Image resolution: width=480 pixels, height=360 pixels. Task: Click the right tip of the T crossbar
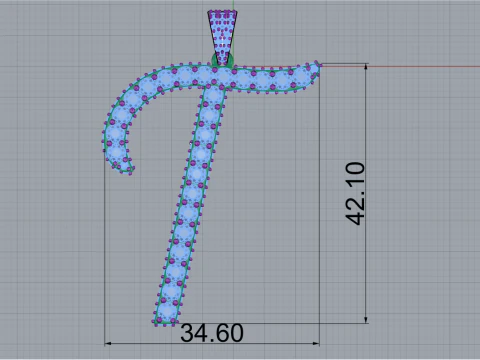pos(314,69)
